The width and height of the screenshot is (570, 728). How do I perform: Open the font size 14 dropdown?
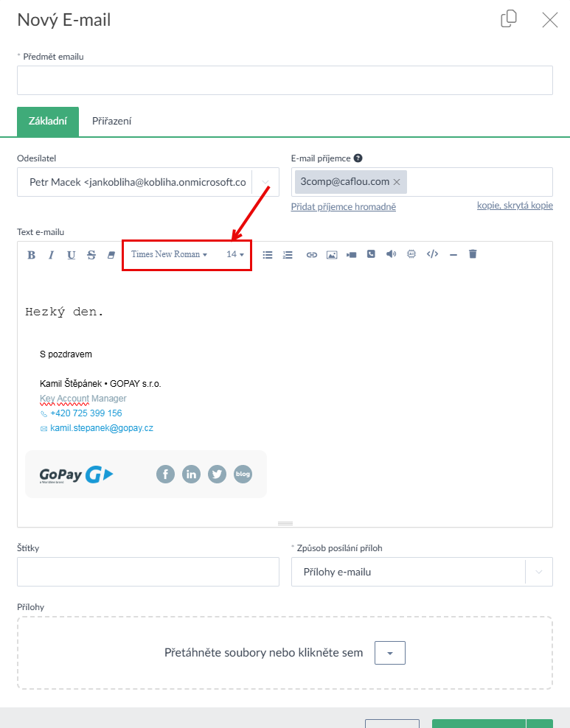[x=235, y=254]
